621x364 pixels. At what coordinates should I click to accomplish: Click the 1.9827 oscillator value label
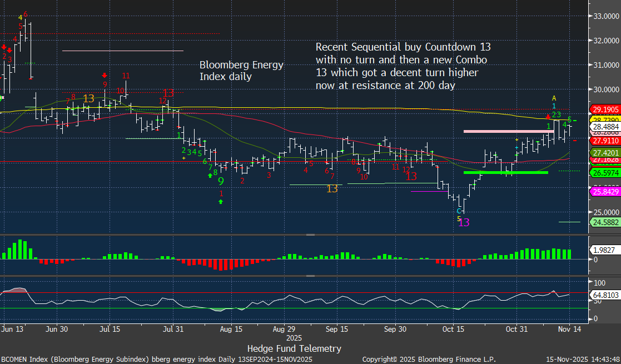(603, 251)
